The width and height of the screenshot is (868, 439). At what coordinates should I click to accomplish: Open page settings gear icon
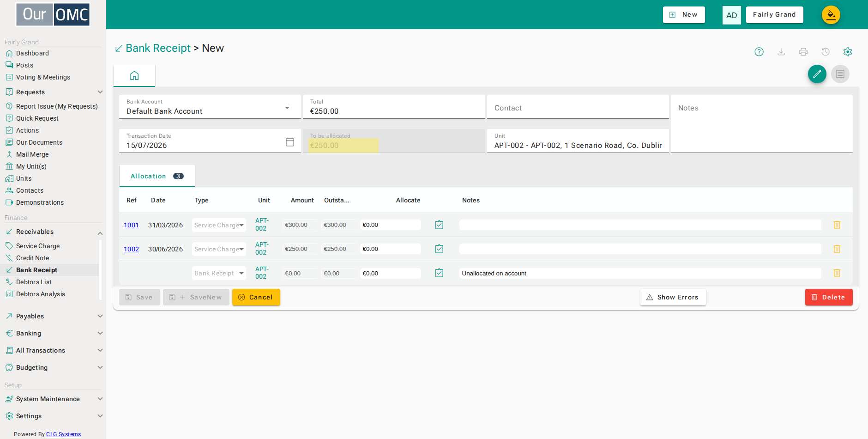848,52
